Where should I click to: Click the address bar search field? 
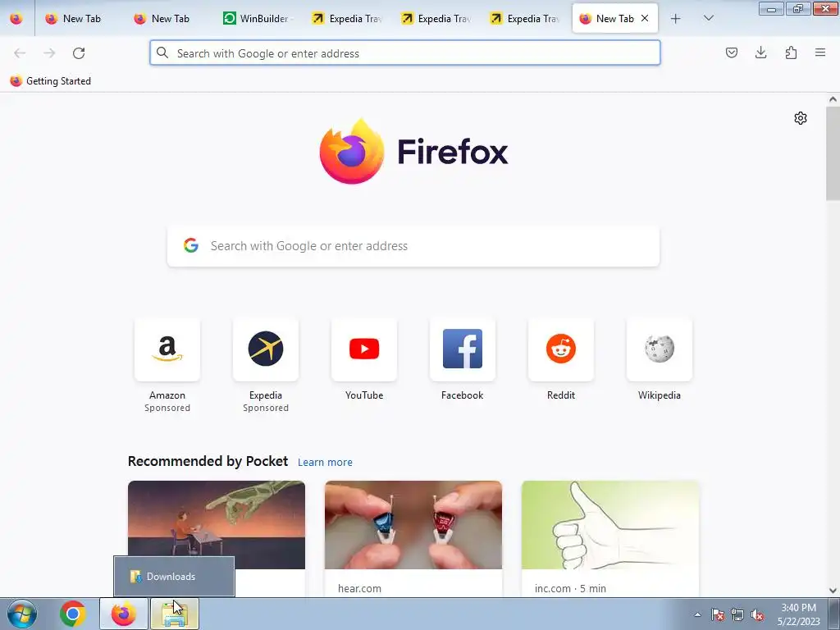(405, 53)
